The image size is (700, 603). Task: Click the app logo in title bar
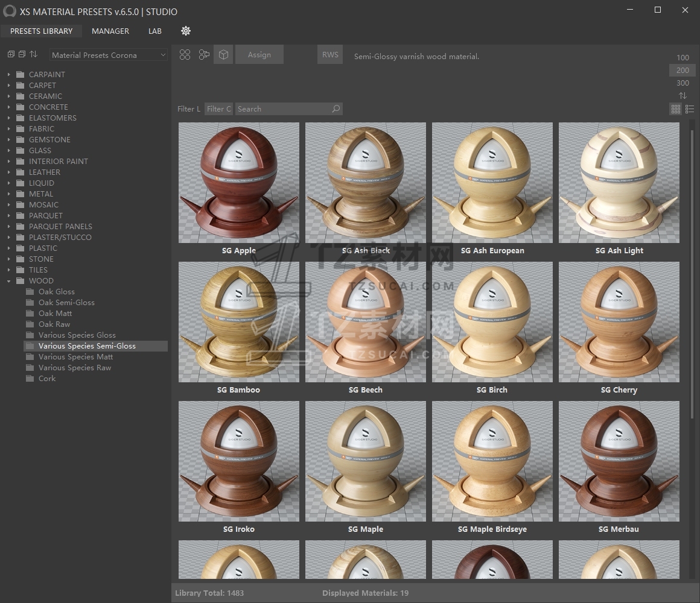(10, 11)
